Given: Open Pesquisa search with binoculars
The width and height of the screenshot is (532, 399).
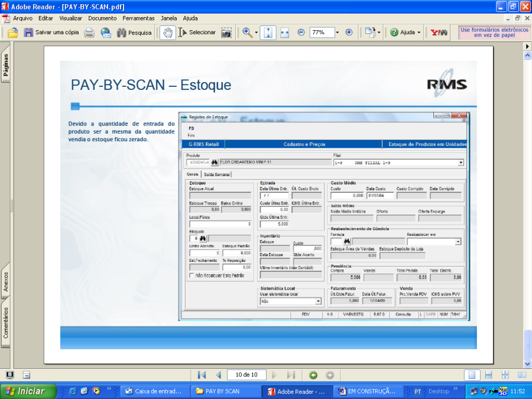Looking at the screenshot, I should 134,33.
